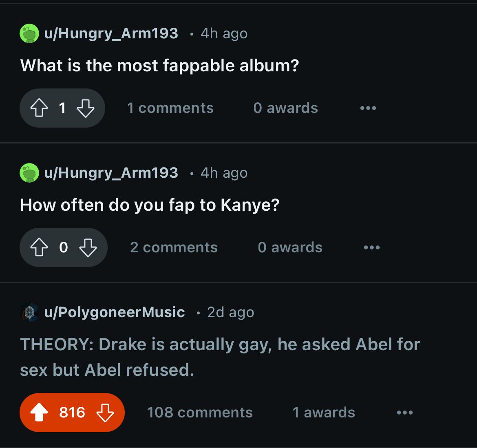Downvote the "How often" Kanye post
This screenshot has height=448, width=477.
pyautogui.click(x=87, y=248)
